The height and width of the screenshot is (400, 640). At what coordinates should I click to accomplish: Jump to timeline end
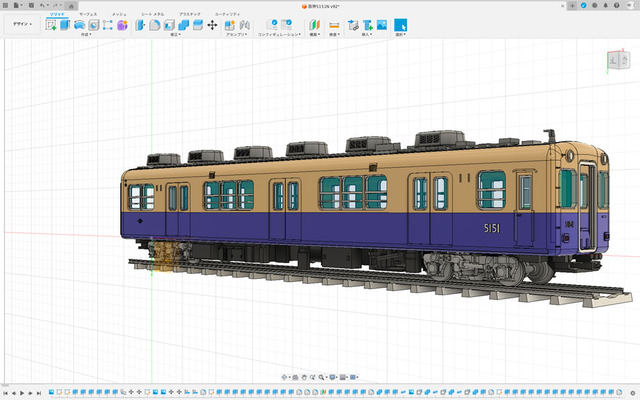pos(39,393)
